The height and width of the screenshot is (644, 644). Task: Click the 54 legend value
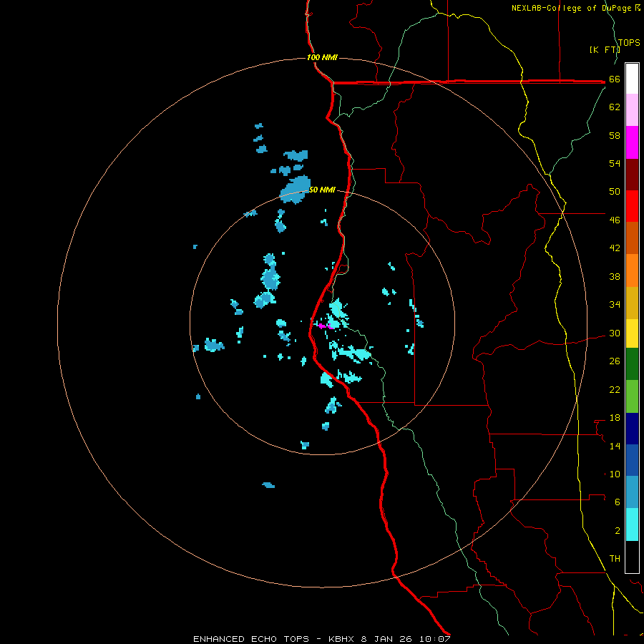[615, 163]
